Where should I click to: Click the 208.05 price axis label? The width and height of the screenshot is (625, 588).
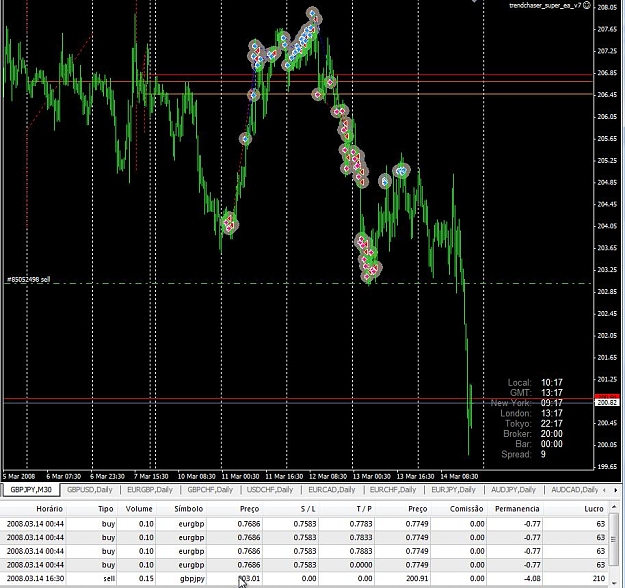pos(607,8)
